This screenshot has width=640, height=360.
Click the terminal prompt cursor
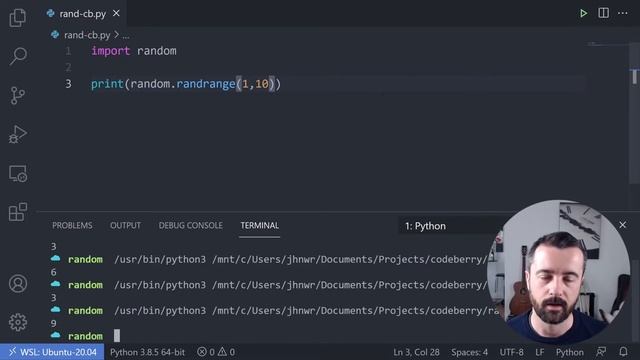point(117,336)
